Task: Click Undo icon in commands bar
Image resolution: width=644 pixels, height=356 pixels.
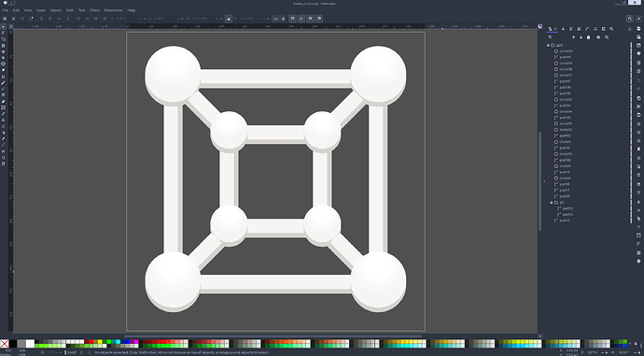Action: (638, 80)
